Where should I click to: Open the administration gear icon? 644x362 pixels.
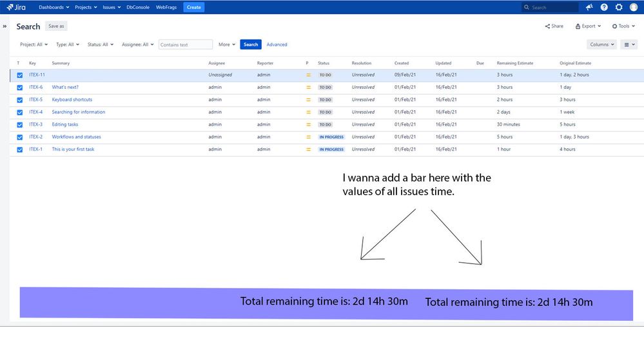click(x=618, y=7)
